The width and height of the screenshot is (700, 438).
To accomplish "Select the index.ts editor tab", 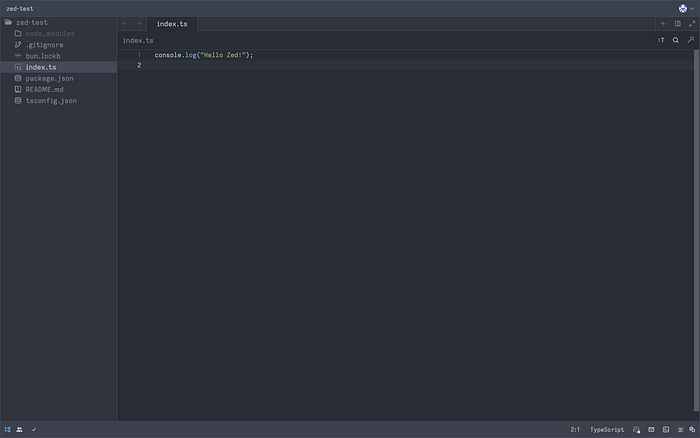I will (x=172, y=24).
